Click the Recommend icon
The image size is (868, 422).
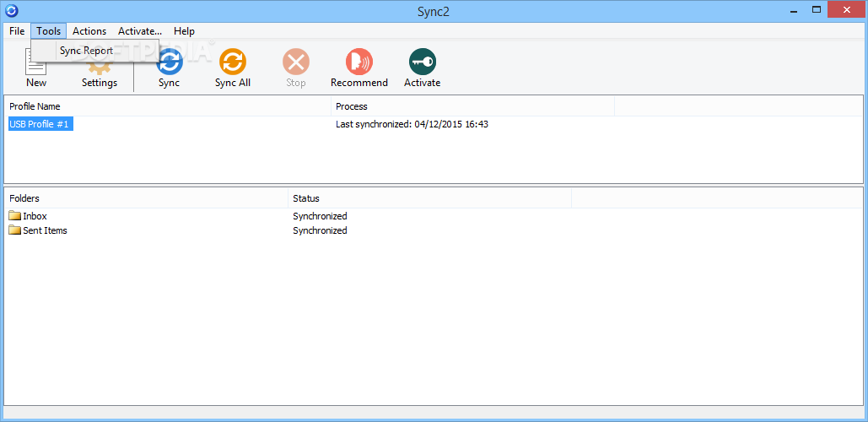(x=359, y=62)
